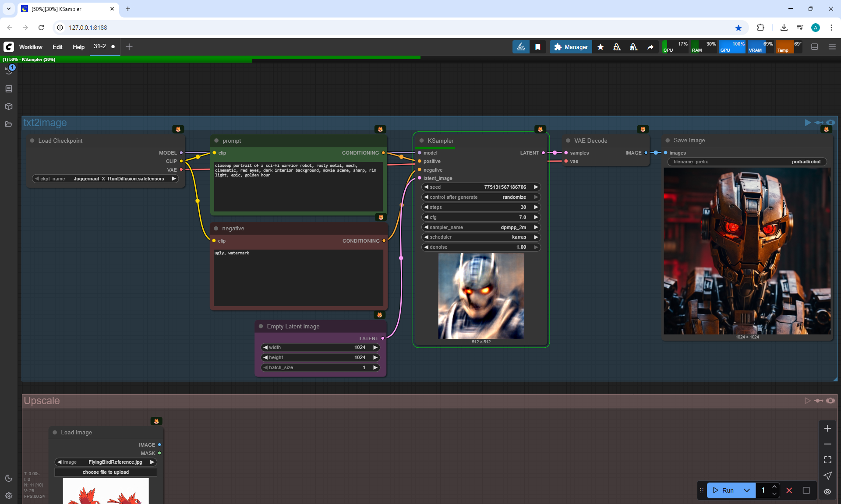Click the Manager button

[x=571, y=47]
